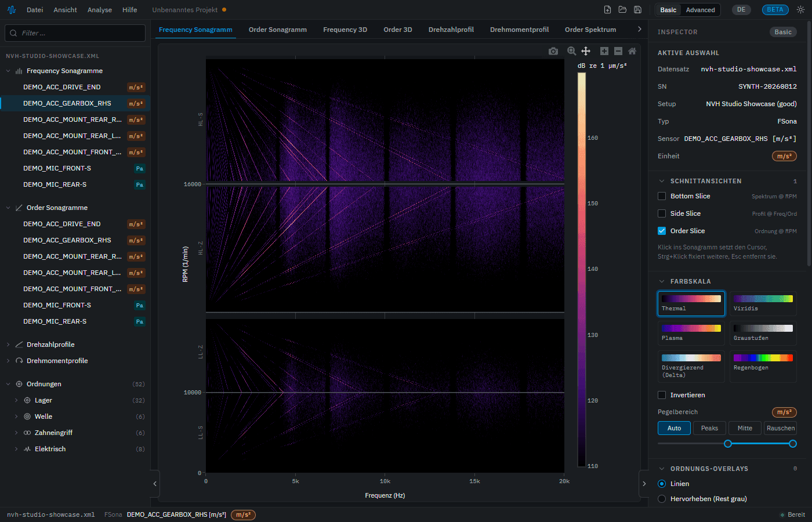The height and width of the screenshot is (522, 812).
Task: Expand the Drehzahlprofile tree group
Action: 8,345
